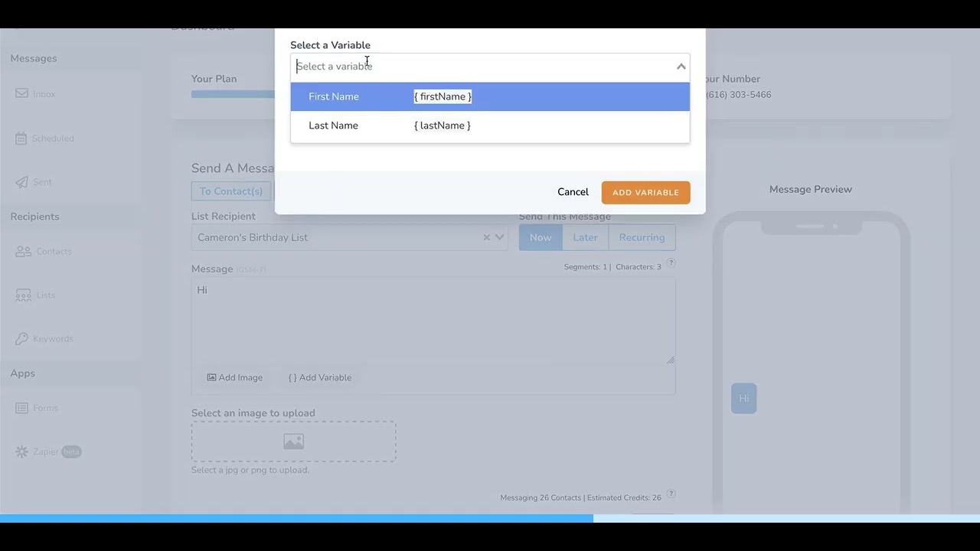Clear Cameron's Birthday List selection
Image resolution: width=980 pixels, height=551 pixels.
click(486, 237)
